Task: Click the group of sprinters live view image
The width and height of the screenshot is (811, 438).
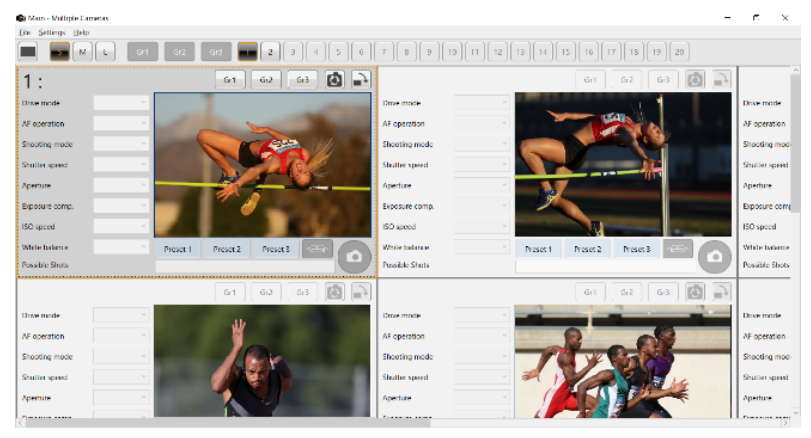Action: (x=623, y=361)
